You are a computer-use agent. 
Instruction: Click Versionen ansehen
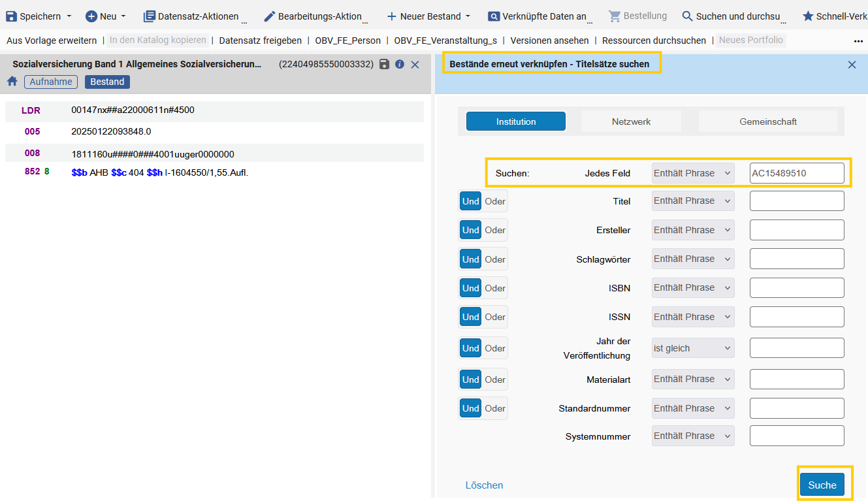[x=550, y=40]
